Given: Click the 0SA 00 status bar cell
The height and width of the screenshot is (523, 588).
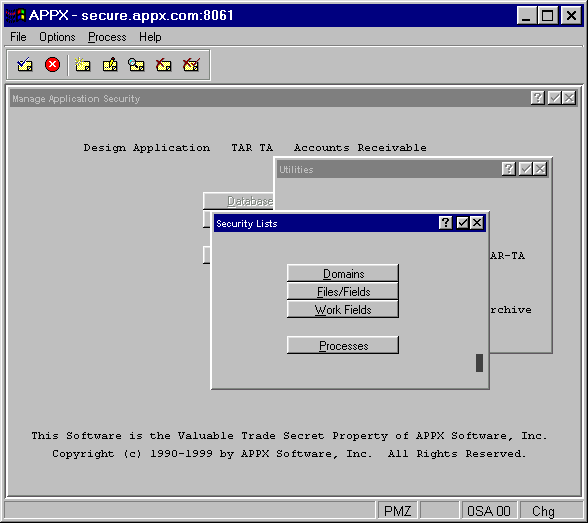Looking at the screenshot, I should pos(489,511).
